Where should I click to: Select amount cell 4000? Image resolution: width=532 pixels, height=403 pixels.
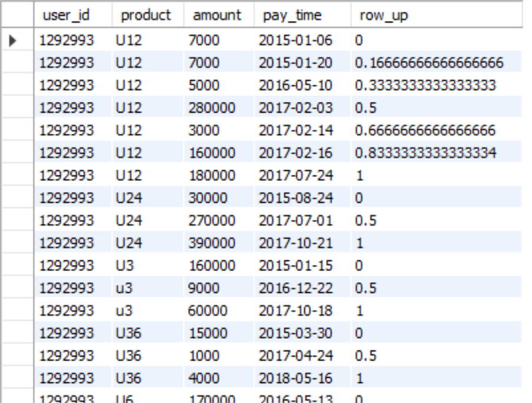(x=218, y=378)
